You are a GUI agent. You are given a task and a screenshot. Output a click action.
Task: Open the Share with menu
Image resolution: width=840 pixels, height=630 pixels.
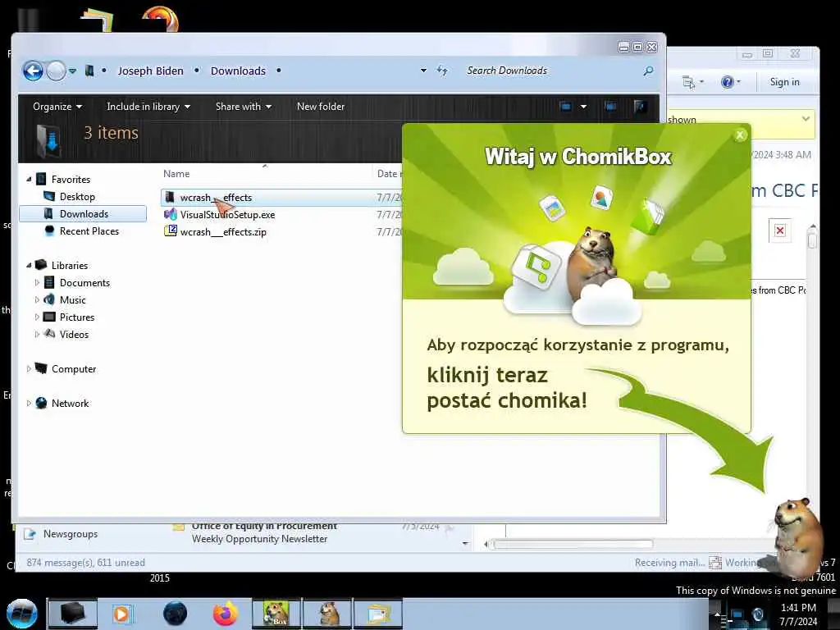tap(243, 107)
